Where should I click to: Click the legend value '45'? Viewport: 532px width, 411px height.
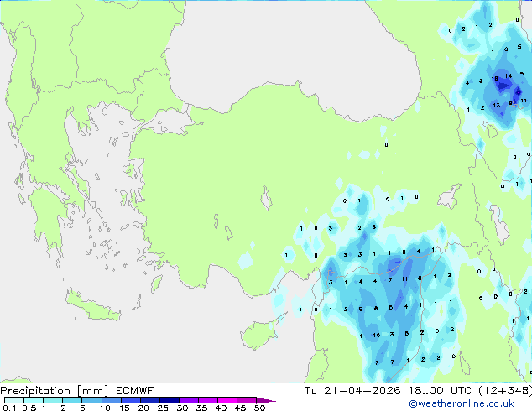click(240, 408)
